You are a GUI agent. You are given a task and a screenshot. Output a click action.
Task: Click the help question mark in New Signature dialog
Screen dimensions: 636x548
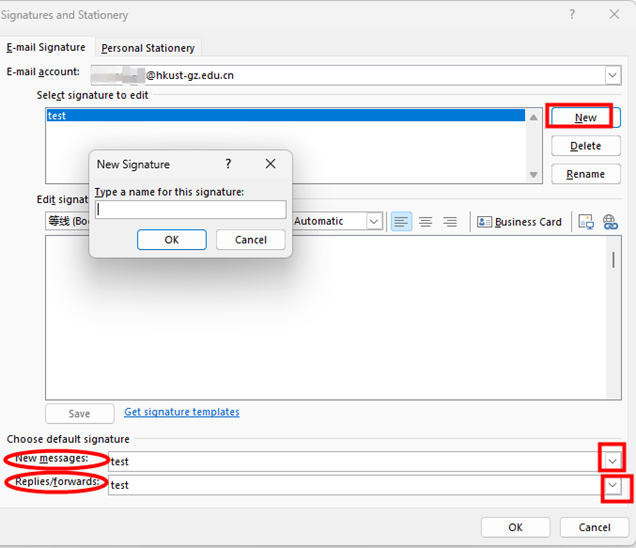(x=228, y=164)
